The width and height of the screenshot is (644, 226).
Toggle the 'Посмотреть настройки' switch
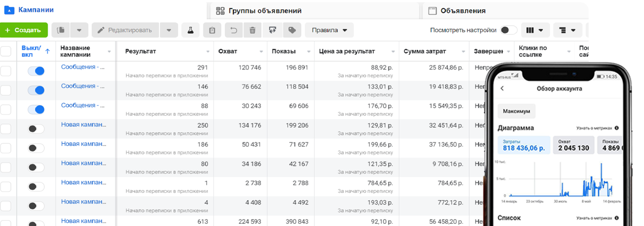(508, 30)
